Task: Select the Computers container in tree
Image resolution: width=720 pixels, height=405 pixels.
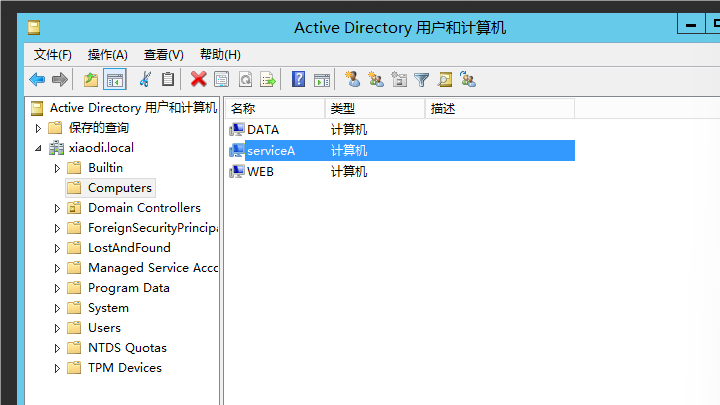Action: click(x=119, y=188)
